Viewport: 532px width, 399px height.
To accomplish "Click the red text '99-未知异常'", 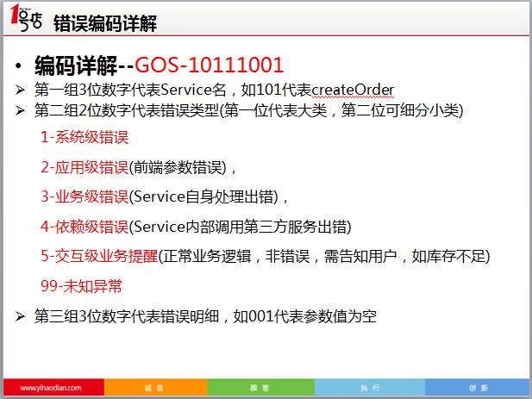I will click(81, 286).
